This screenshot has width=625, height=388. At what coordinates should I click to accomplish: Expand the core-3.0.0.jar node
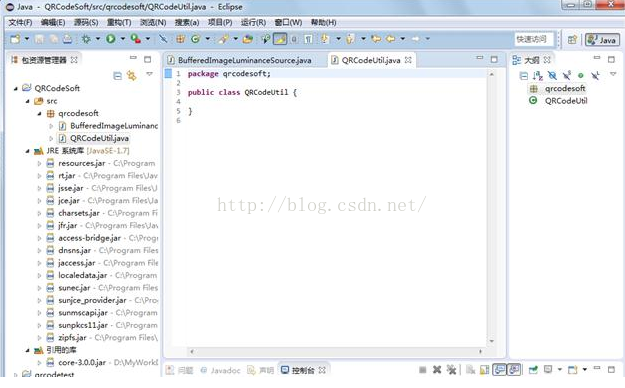(x=39, y=363)
